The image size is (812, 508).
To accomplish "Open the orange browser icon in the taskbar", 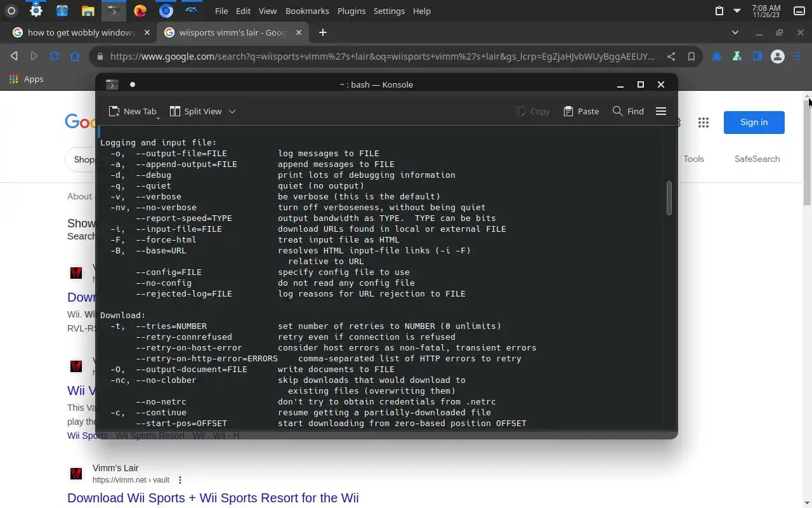I will pyautogui.click(x=140, y=11).
